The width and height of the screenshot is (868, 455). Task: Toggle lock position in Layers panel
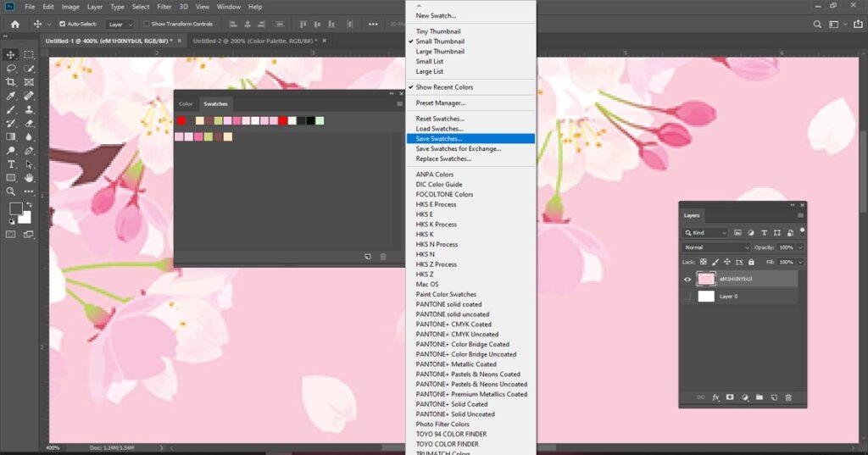click(726, 262)
